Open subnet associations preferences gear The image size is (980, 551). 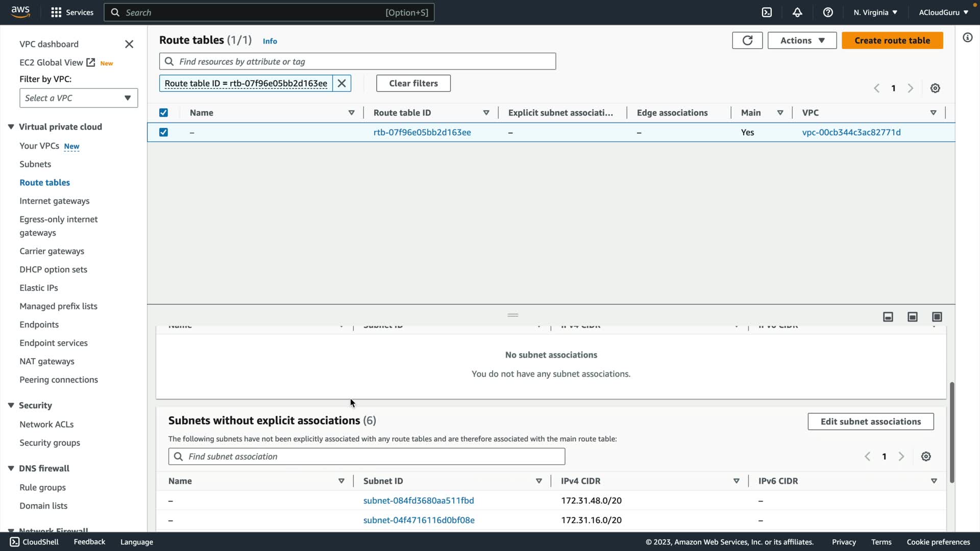926,457
